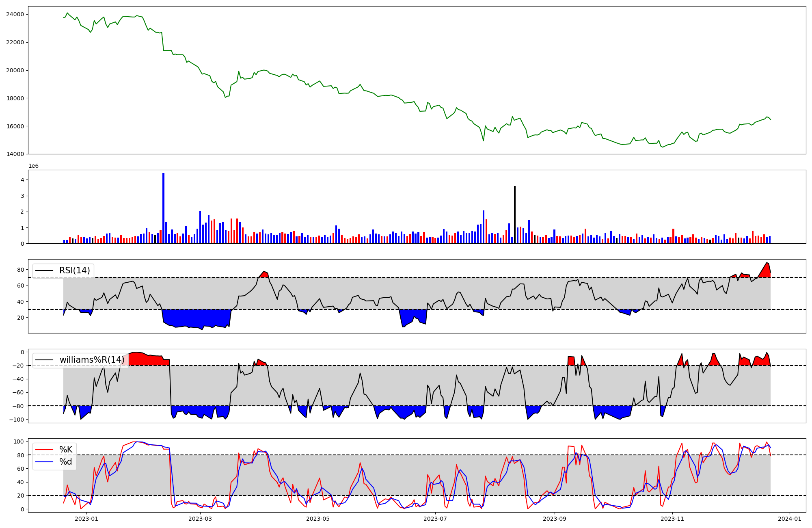This screenshot has height=528, width=812.
Task: Click the 14000 price axis tick label
Action: [15, 154]
